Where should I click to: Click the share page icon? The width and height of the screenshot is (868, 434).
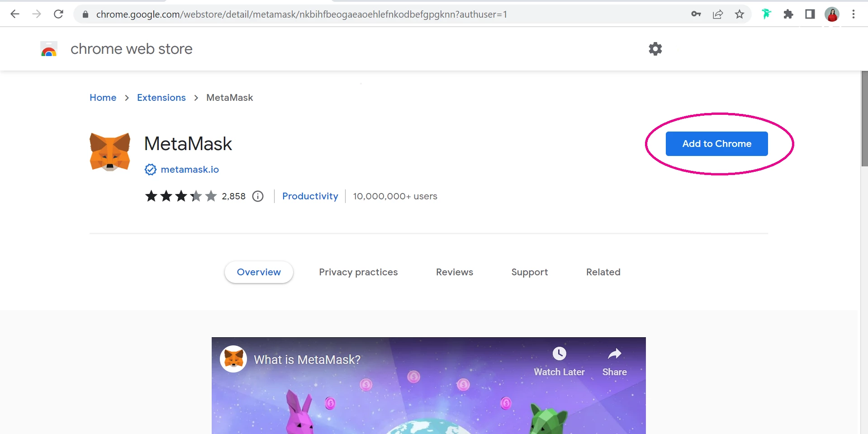[718, 14]
